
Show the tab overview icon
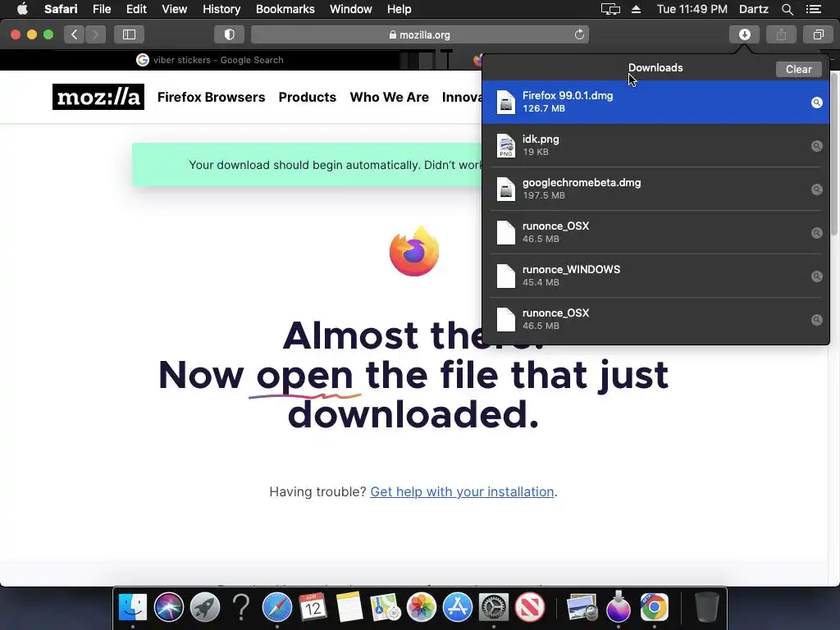point(818,34)
